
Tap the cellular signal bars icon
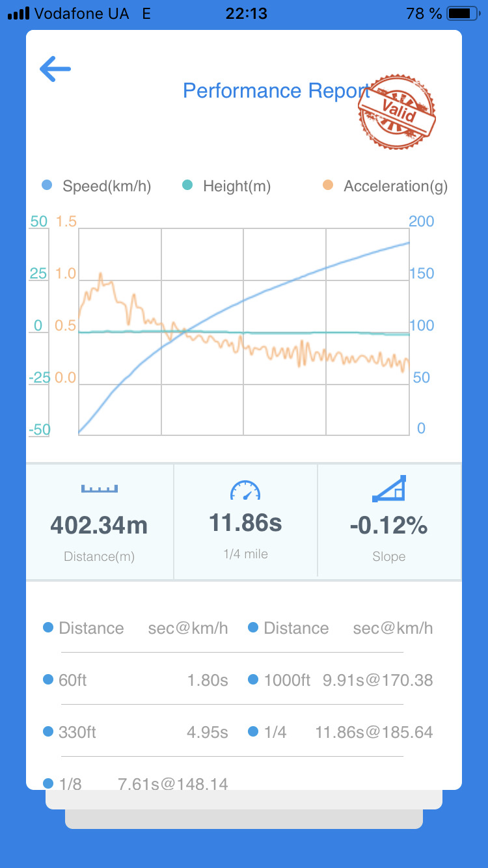(x=19, y=13)
